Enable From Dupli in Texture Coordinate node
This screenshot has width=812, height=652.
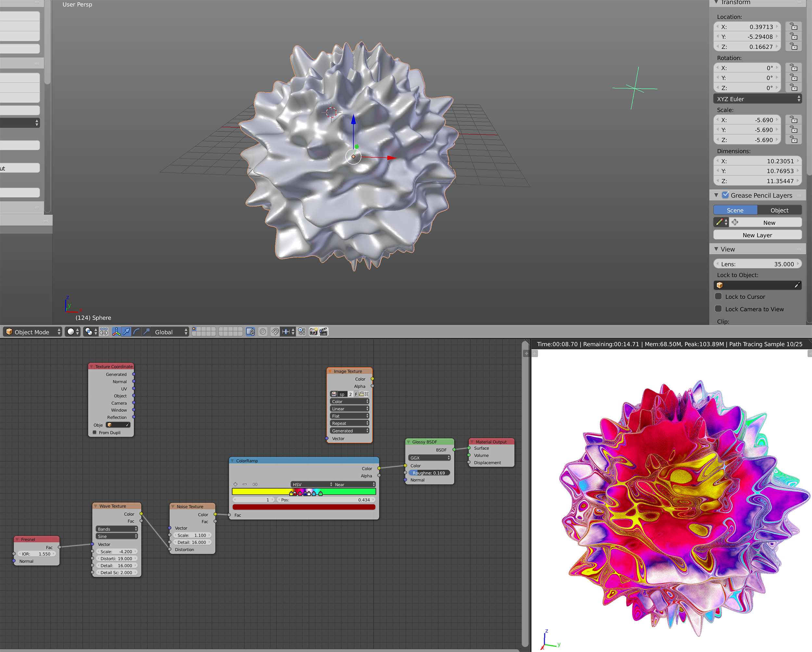95,432
